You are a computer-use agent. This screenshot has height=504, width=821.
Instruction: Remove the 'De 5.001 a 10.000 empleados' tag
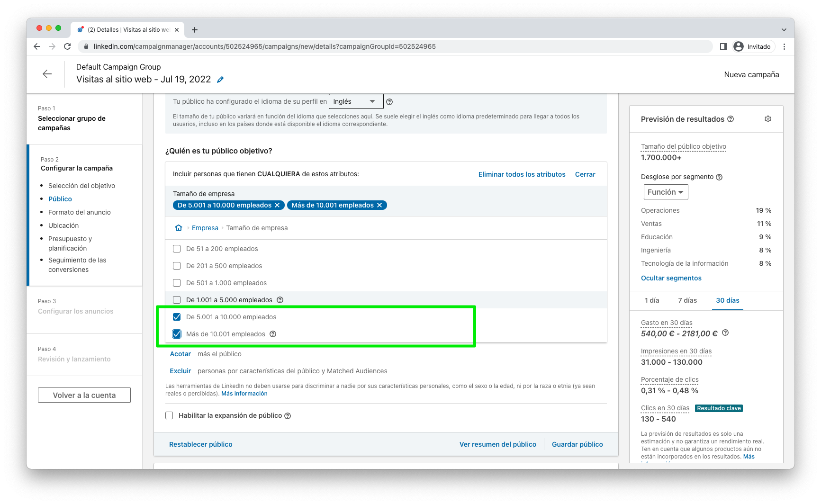277,205
